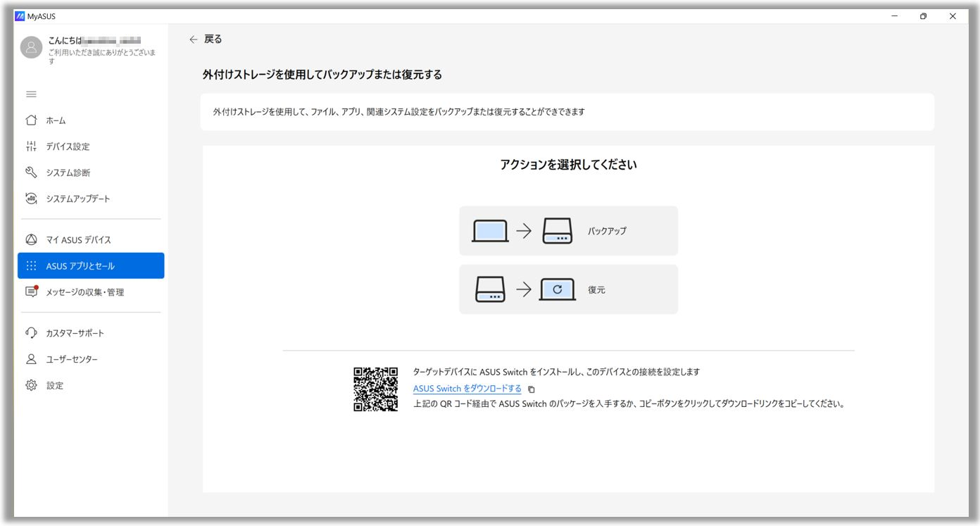The width and height of the screenshot is (980, 526).
Task: Click the back arrow beside 戻る
Action: click(194, 39)
